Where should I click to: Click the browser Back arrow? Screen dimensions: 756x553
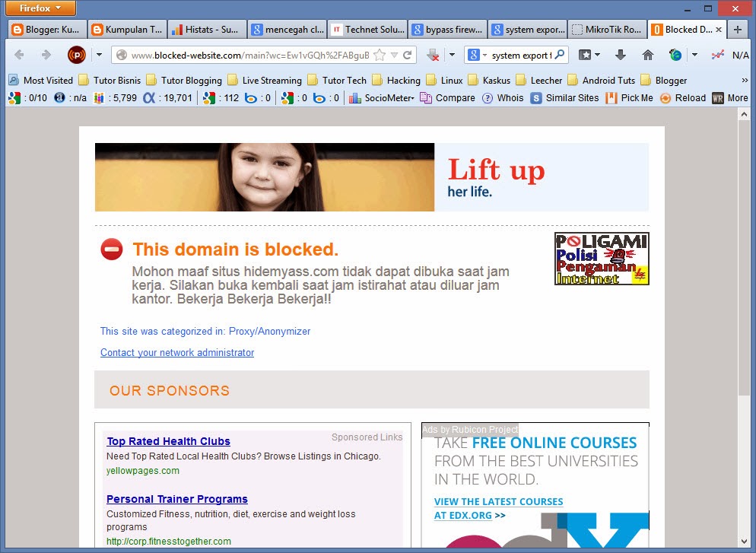coord(20,55)
